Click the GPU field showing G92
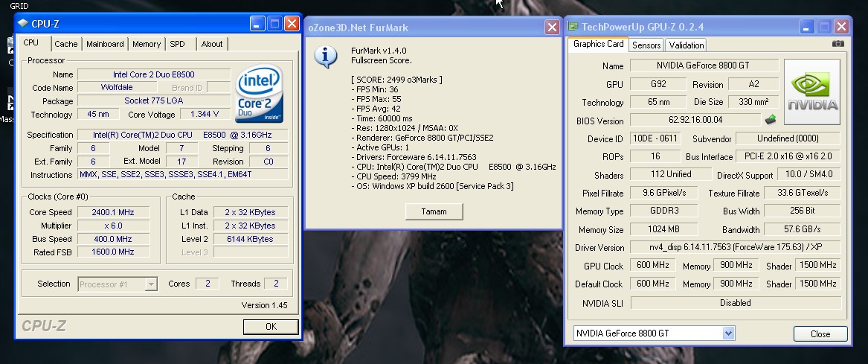 [658, 84]
